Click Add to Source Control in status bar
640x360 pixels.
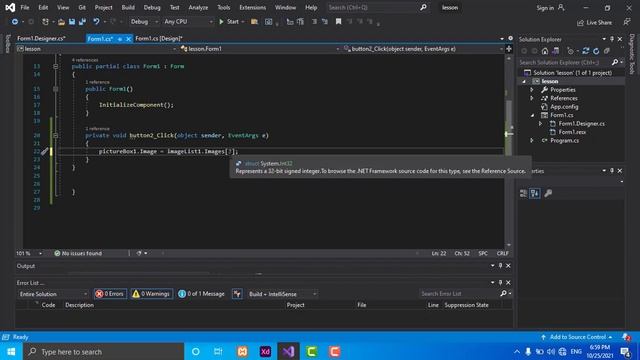pos(578,337)
